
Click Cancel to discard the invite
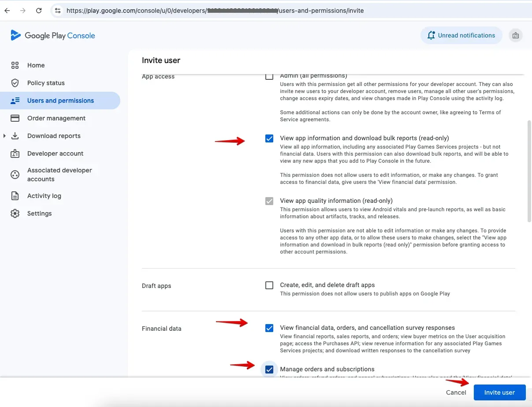(456, 392)
